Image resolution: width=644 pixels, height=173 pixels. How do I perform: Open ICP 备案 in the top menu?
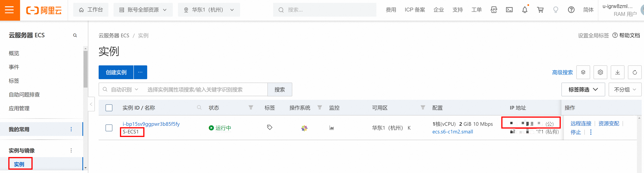click(x=415, y=10)
